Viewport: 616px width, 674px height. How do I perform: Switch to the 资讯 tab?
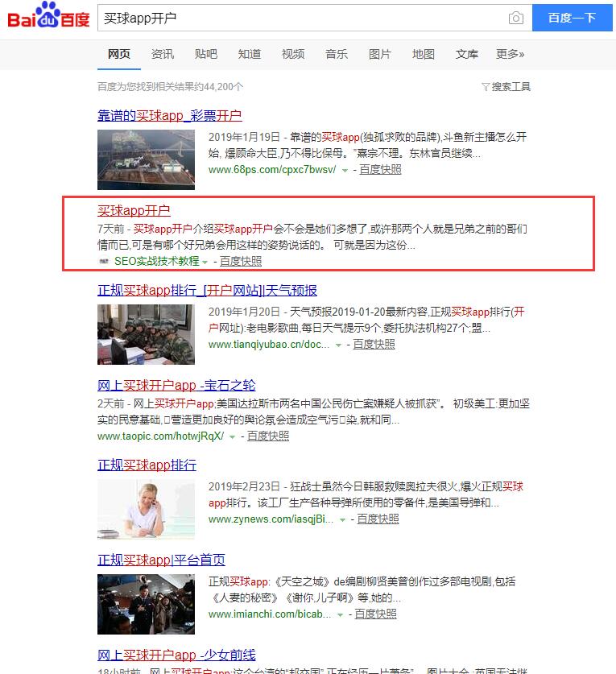point(163,54)
